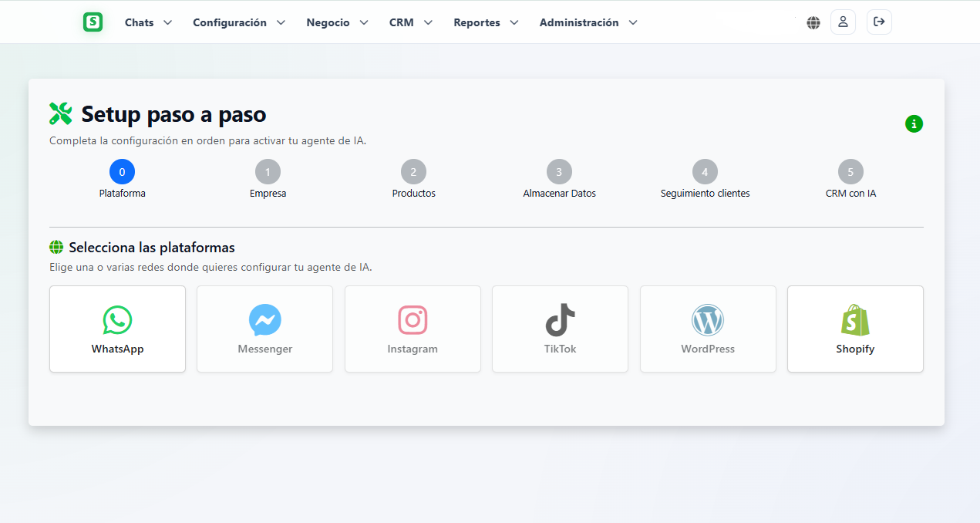Image resolution: width=980 pixels, height=523 pixels.
Task: Click the green S app logo
Action: (93, 22)
